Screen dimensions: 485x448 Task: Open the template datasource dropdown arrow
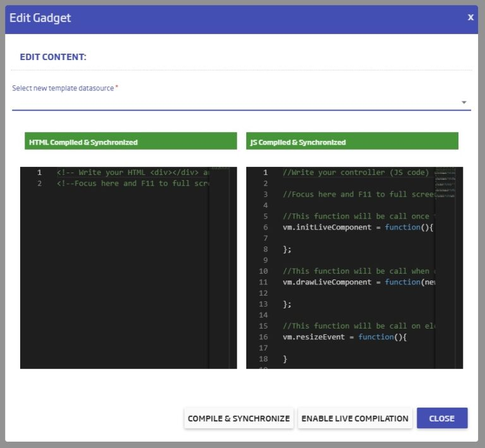click(464, 102)
